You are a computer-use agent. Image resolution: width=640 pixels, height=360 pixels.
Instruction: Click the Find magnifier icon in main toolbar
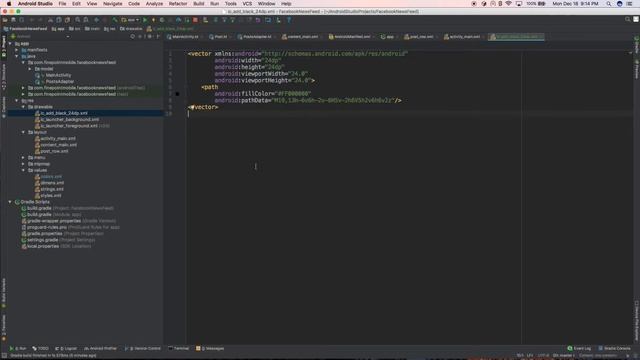78,20
